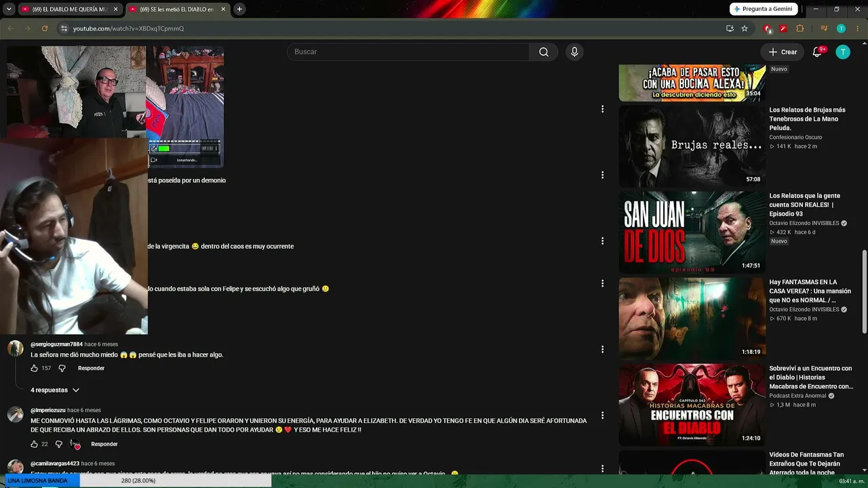Open the Podcast Extra Anormal channel
Viewport: 868px width, 488px height.
[797, 396]
